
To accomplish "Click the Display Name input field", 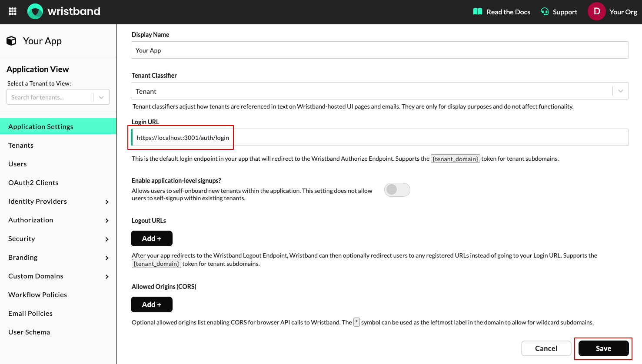I will [x=380, y=50].
